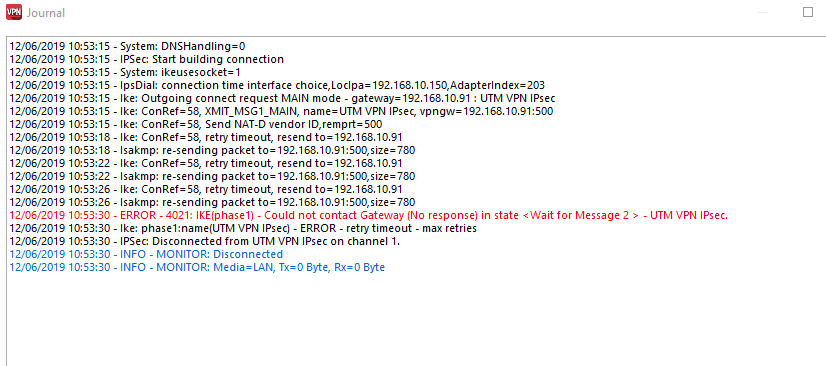Select the 10:53:18 retry timeout entry
The height and width of the screenshot is (366, 826).
click(206, 137)
